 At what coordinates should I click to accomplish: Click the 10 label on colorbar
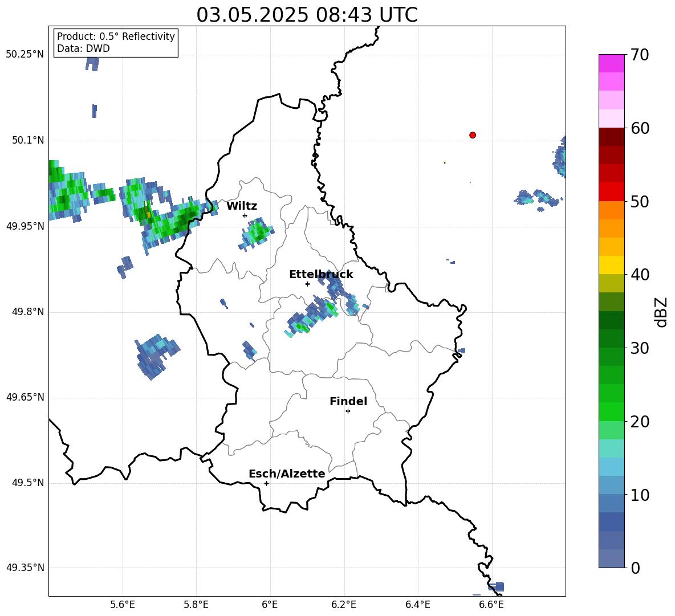click(640, 495)
